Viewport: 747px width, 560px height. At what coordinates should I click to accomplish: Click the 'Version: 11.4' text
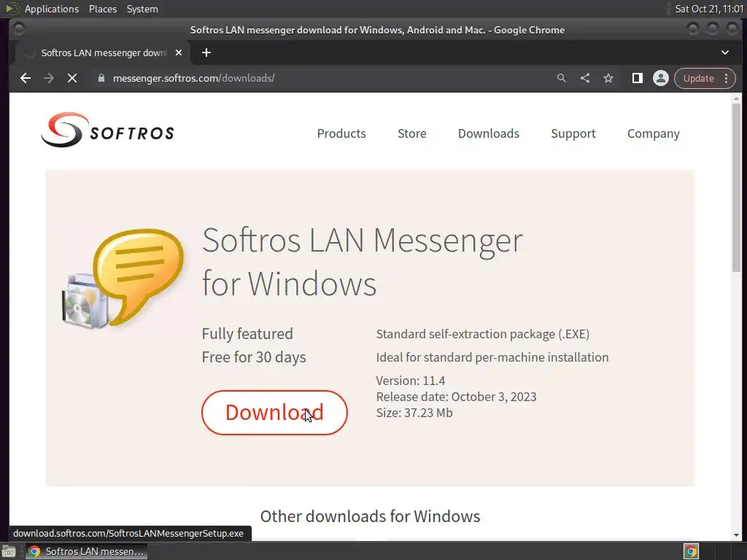[411, 381]
